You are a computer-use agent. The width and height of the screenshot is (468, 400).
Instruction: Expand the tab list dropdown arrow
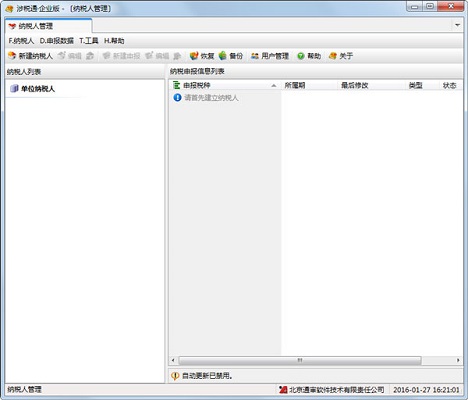pos(457,25)
